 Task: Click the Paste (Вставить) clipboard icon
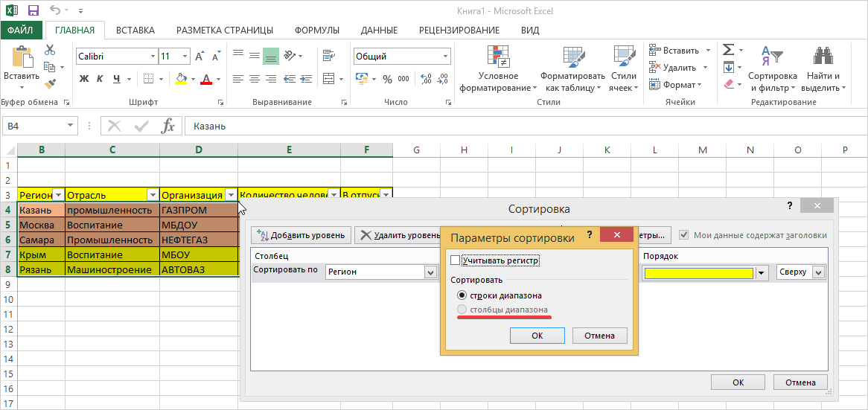pos(22,58)
